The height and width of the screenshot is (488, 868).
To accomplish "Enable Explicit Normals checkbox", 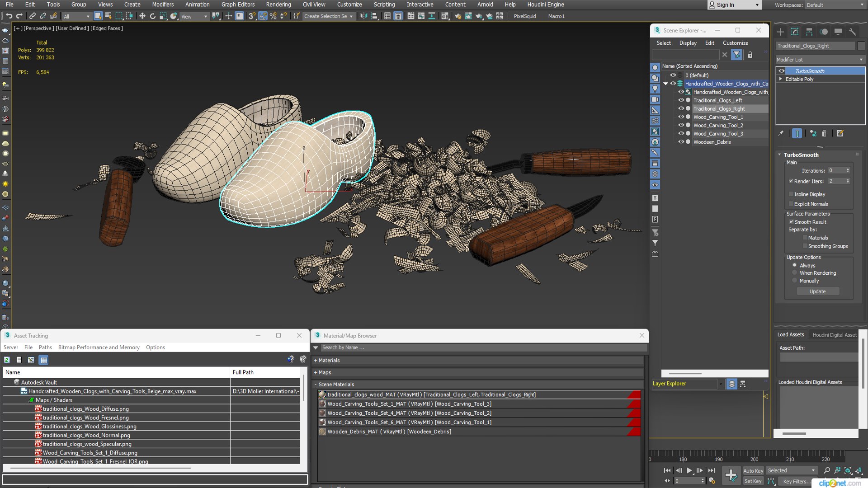I will pos(791,204).
